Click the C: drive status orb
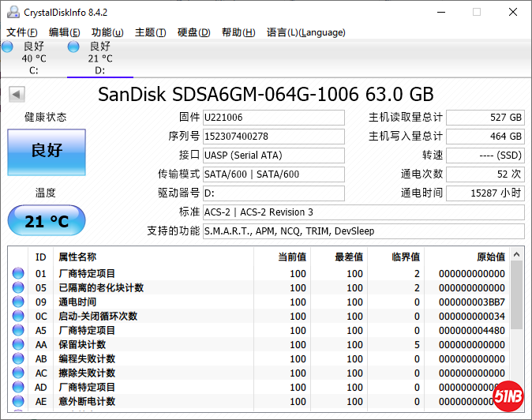Viewport: 532px width, 420px height. point(7,47)
